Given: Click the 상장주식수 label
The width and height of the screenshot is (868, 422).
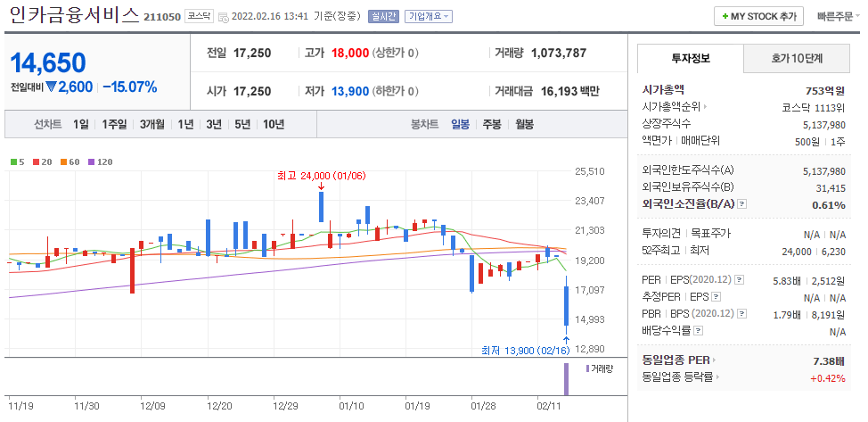Looking at the screenshot, I should tap(667, 124).
